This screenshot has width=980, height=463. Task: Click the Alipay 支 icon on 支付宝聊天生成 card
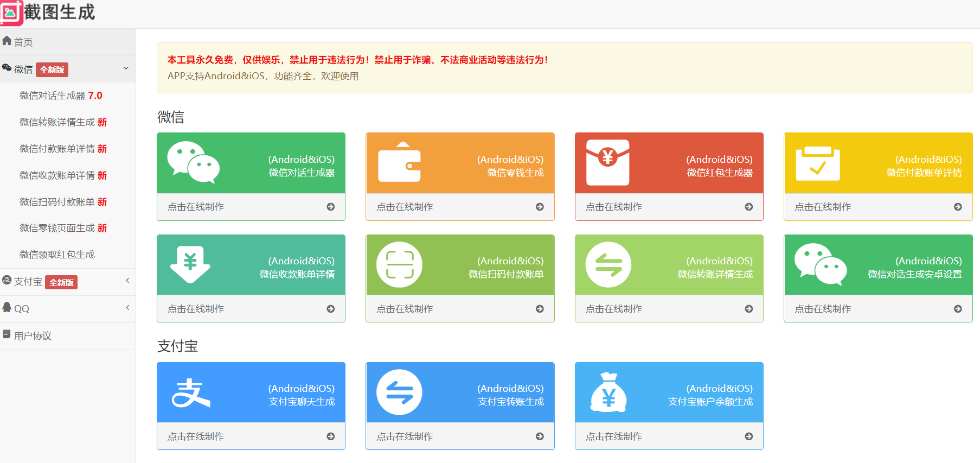(191, 393)
